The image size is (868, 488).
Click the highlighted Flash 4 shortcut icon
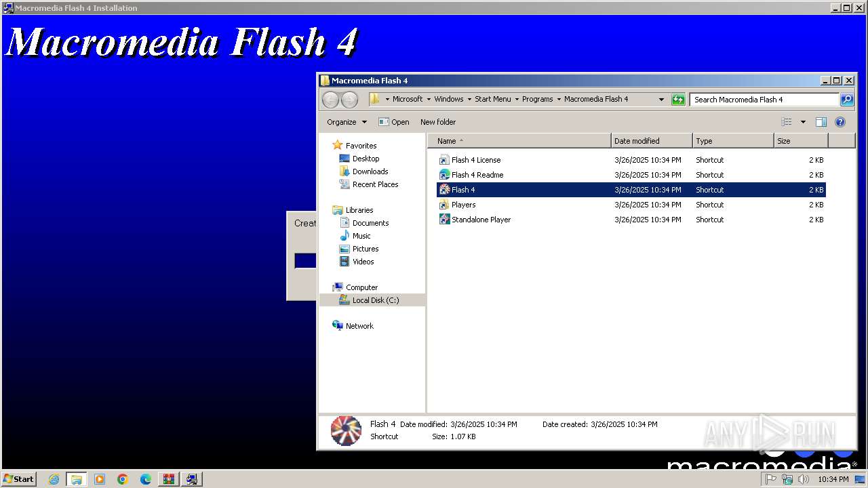coord(444,190)
